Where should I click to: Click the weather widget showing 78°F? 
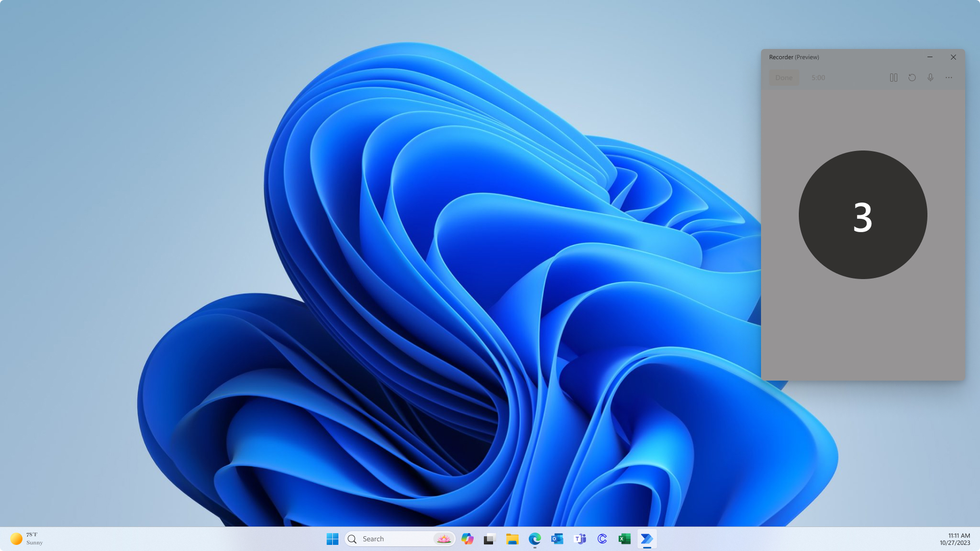pos(27,538)
